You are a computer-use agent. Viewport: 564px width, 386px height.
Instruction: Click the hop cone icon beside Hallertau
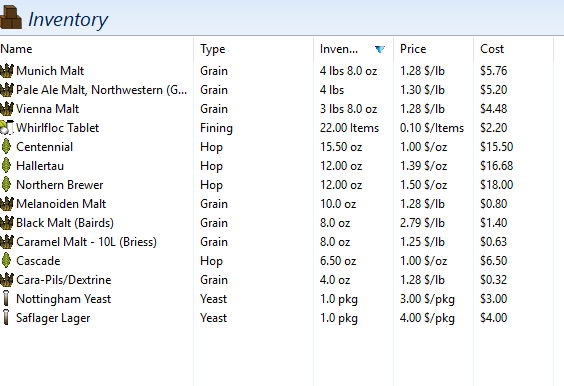6,166
